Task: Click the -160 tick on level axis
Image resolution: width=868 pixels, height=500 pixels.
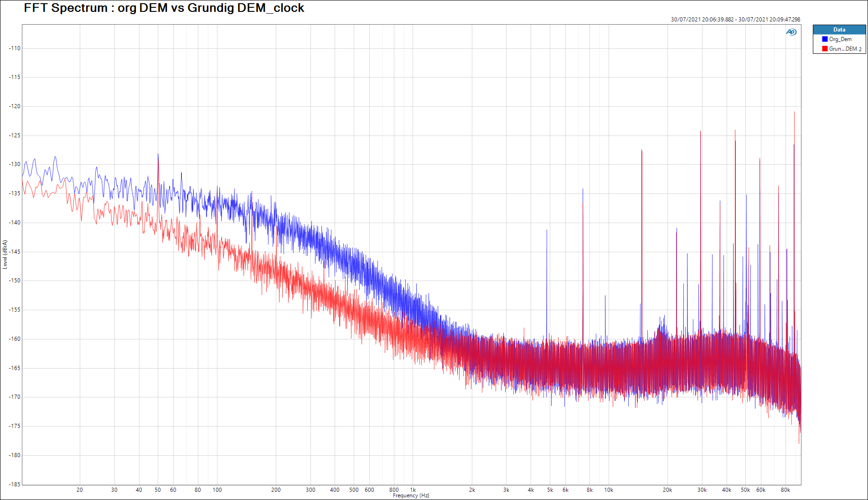Action: point(15,339)
